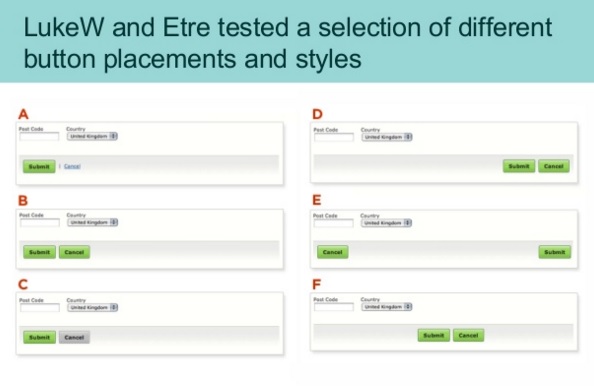Focus Post Code field in form D

pos(334,137)
